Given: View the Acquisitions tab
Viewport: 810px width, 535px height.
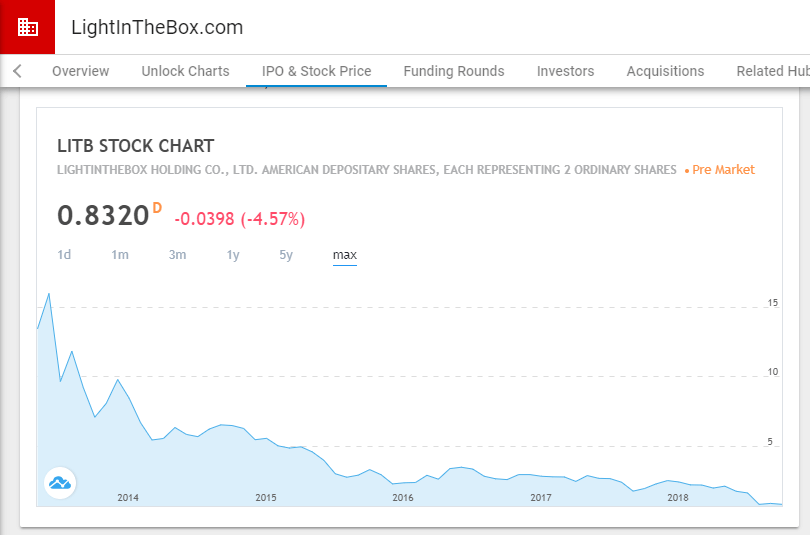Looking at the screenshot, I should pos(665,71).
